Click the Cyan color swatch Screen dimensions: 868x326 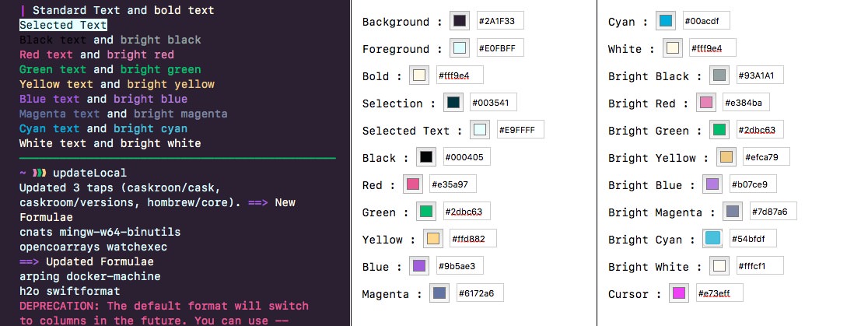pos(665,21)
